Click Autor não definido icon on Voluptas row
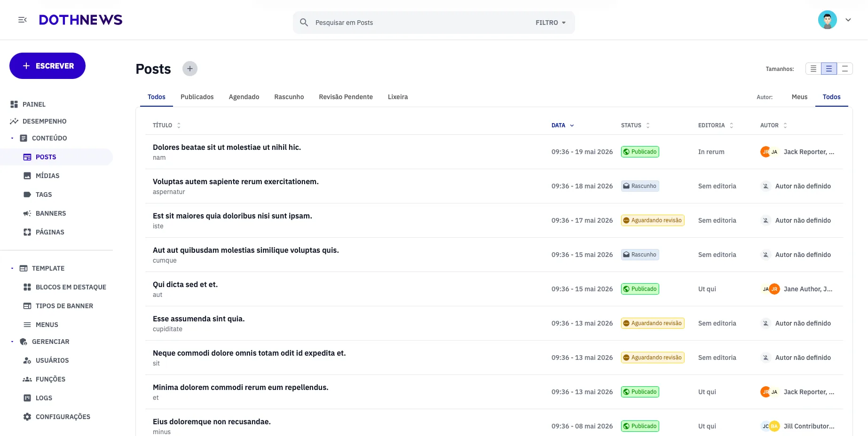The image size is (868, 436). pyautogui.click(x=765, y=186)
